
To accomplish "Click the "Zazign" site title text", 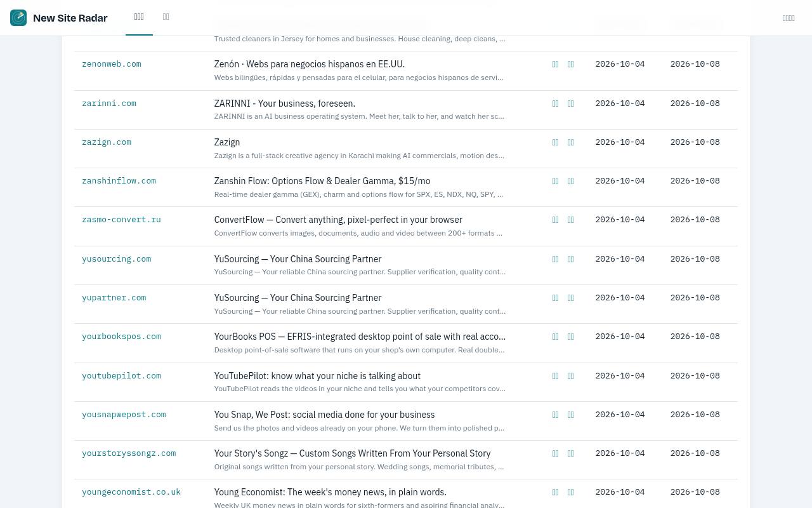I will pos(227,142).
